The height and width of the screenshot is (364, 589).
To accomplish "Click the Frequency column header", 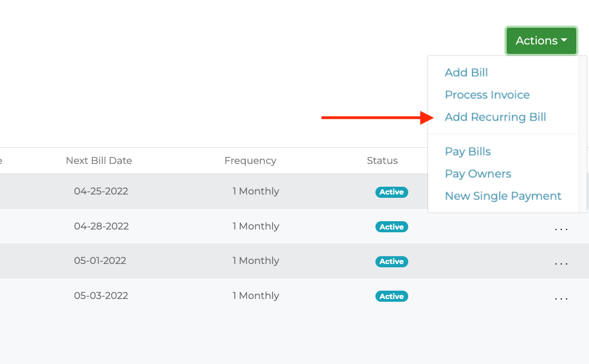I will (250, 161).
